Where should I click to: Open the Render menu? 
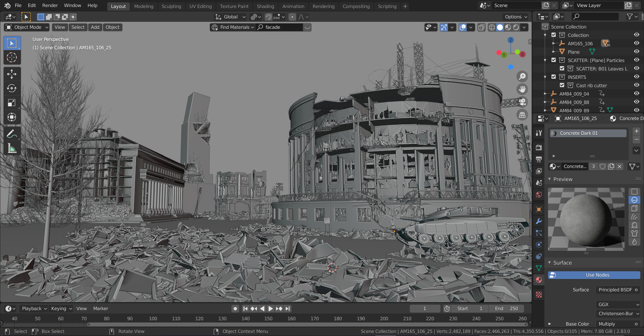point(50,5)
